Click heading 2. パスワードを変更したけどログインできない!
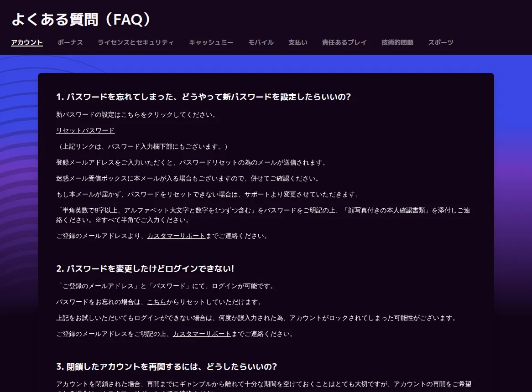 tap(145, 268)
